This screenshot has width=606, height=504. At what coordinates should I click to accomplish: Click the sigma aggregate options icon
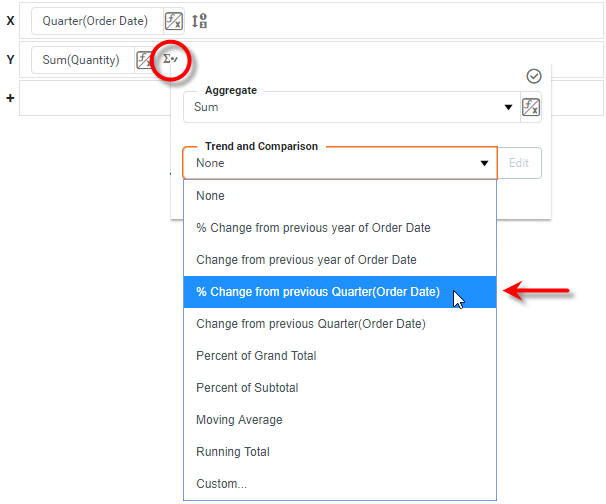(x=170, y=60)
